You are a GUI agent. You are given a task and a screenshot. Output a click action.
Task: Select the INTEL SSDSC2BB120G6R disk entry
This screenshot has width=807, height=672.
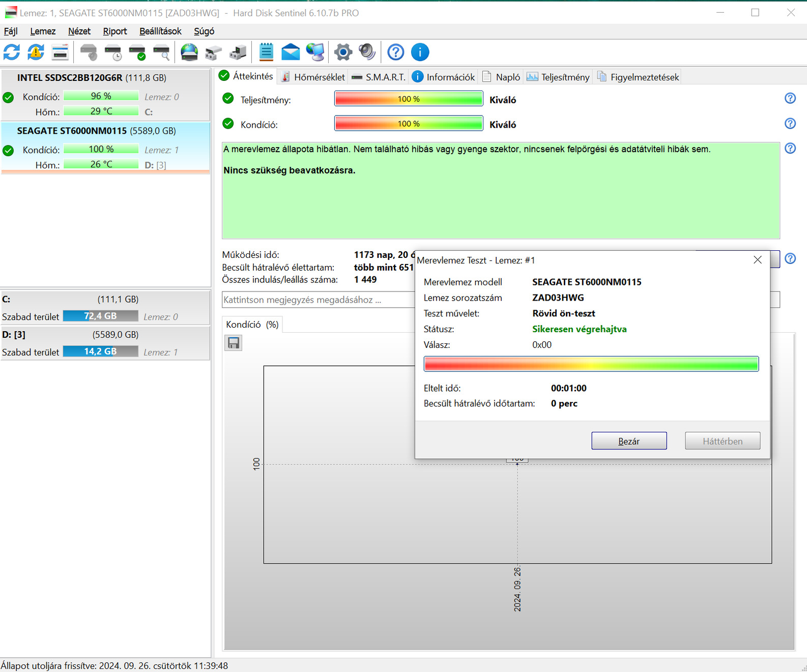click(105, 95)
